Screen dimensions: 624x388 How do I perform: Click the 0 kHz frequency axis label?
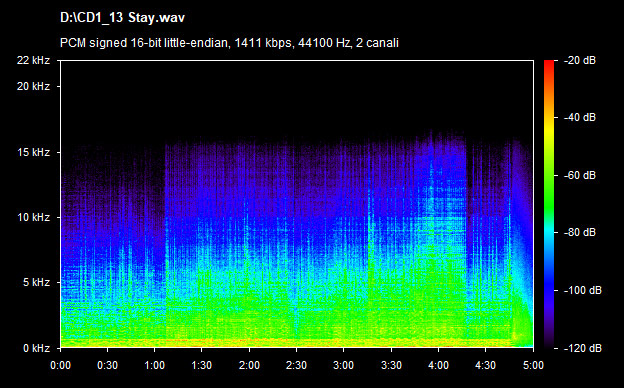click(36, 348)
